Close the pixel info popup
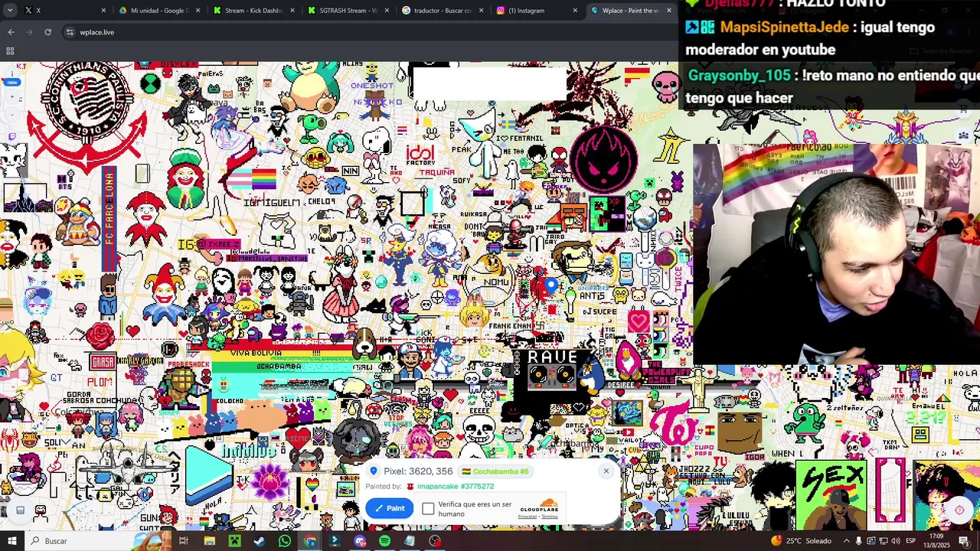The width and height of the screenshot is (980, 551). pos(606,471)
